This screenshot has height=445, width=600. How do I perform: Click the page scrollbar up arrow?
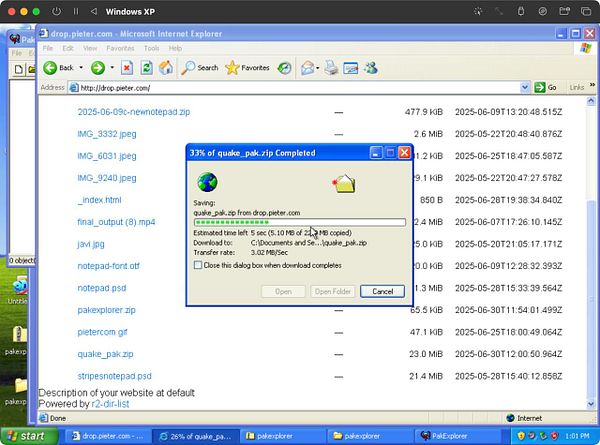coord(591,101)
